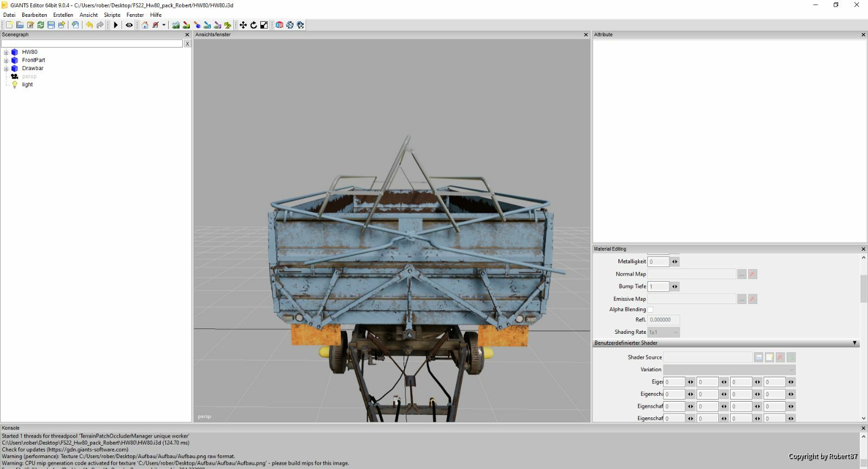The height and width of the screenshot is (469, 868).
Task: Click the Normal Map browse button
Action: [x=742, y=274]
